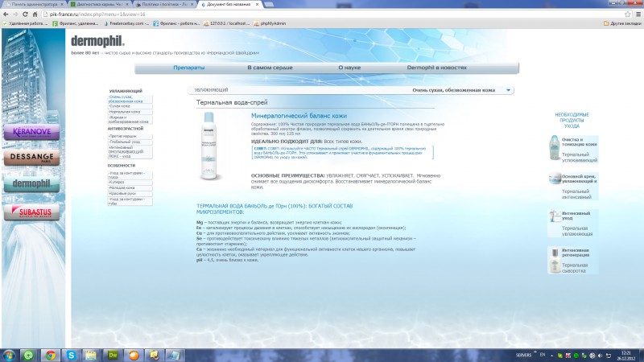Select Молодая кожа sidebar link
This screenshot has height=362, width=644.
coord(130,187)
